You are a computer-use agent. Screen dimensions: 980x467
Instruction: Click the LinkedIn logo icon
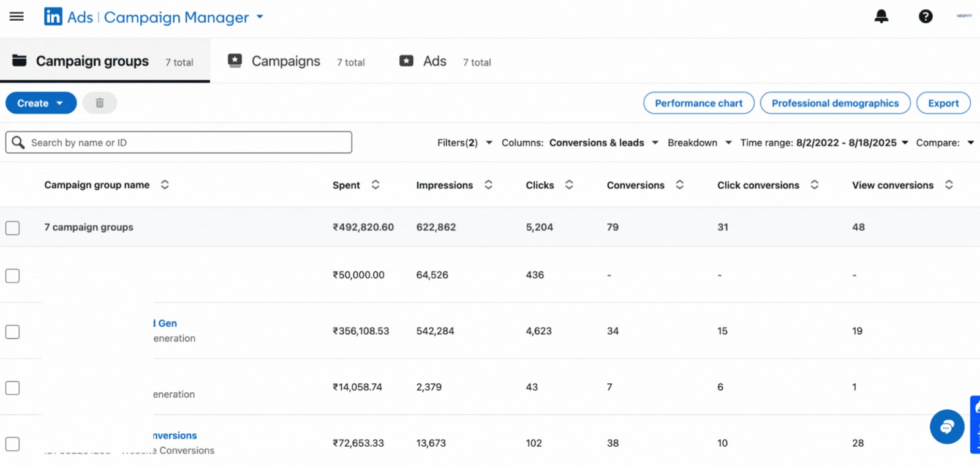click(x=53, y=17)
